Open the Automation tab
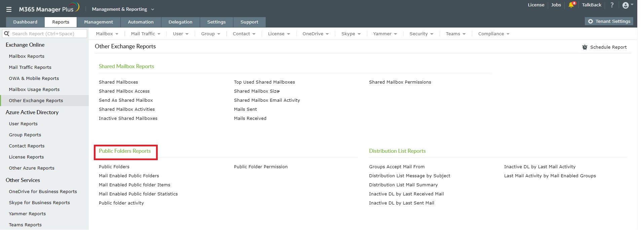Viewport: 644px width, 230px height. click(141, 22)
